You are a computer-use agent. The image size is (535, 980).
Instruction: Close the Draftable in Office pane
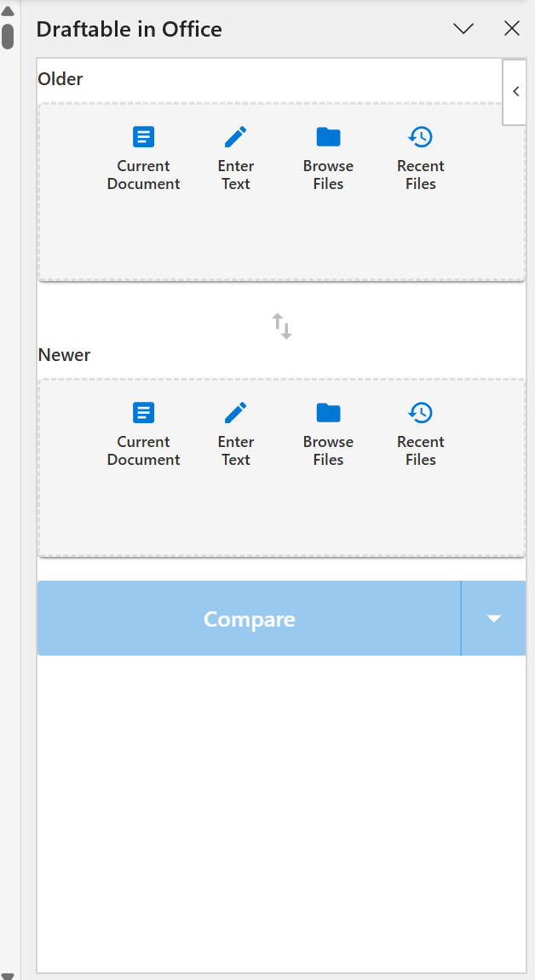tap(512, 28)
